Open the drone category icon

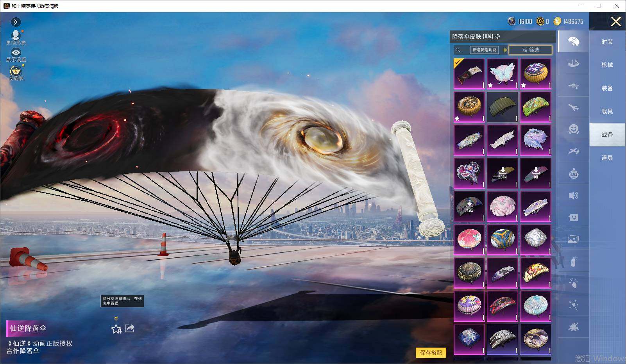tap(573, 86)
